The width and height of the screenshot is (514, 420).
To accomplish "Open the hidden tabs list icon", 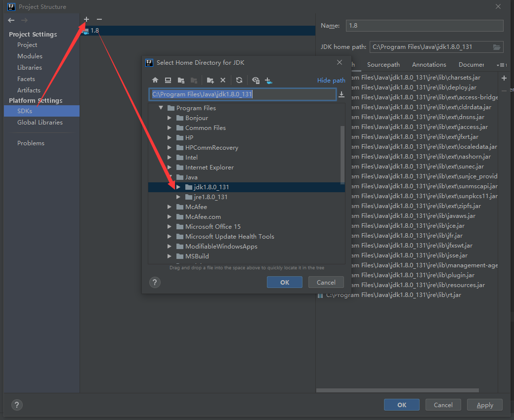I will point(502,65).
